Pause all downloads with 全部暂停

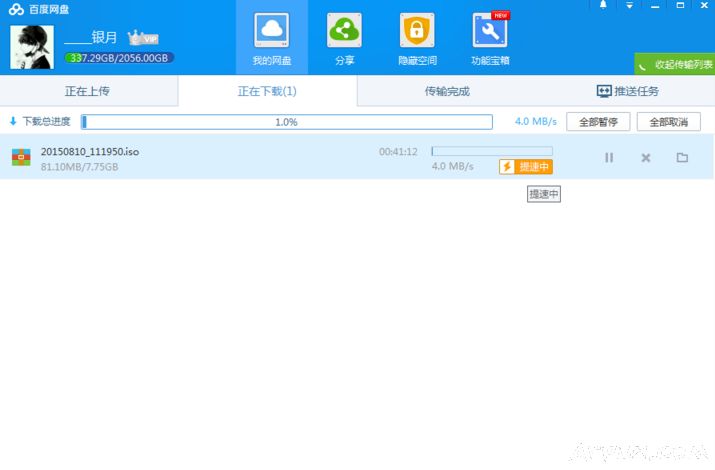tap(598, 122)
